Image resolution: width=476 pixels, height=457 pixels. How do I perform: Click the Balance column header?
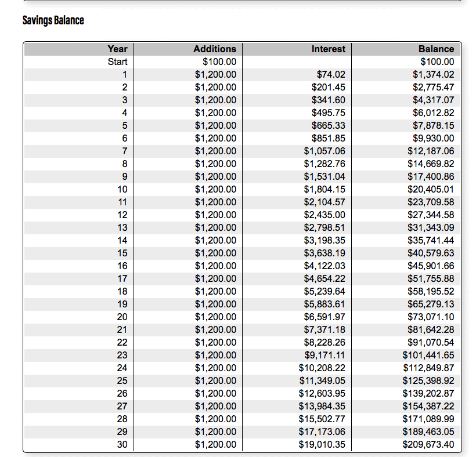click(x=436, y=49)
